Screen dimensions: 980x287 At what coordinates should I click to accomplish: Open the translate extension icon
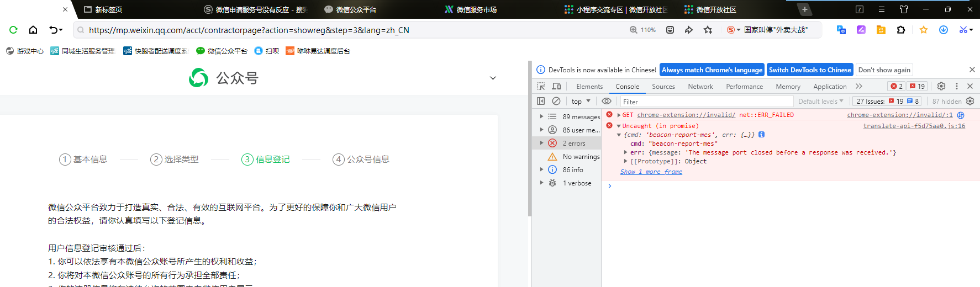click(841, 30)
